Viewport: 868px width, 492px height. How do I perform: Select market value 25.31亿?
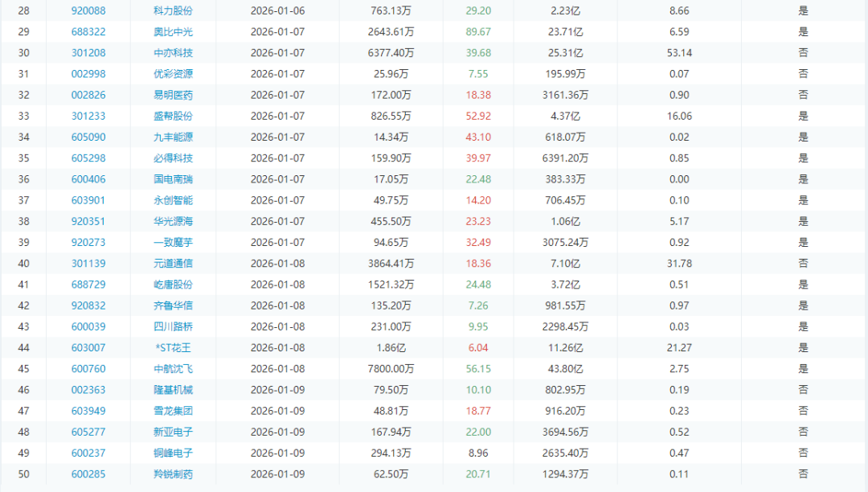[x=565, y=52]
